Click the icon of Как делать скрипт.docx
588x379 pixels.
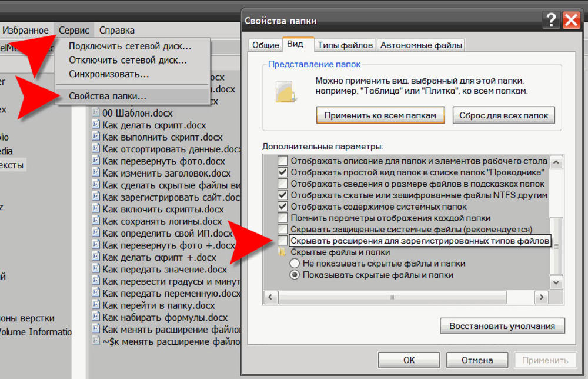coord(96,125)
